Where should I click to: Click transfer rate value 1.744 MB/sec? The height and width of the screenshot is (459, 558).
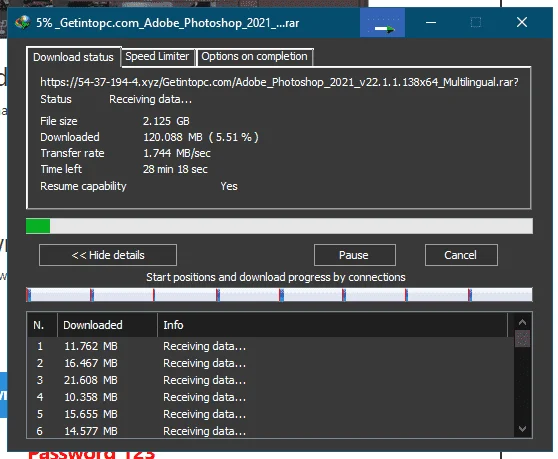pos(177,153)
